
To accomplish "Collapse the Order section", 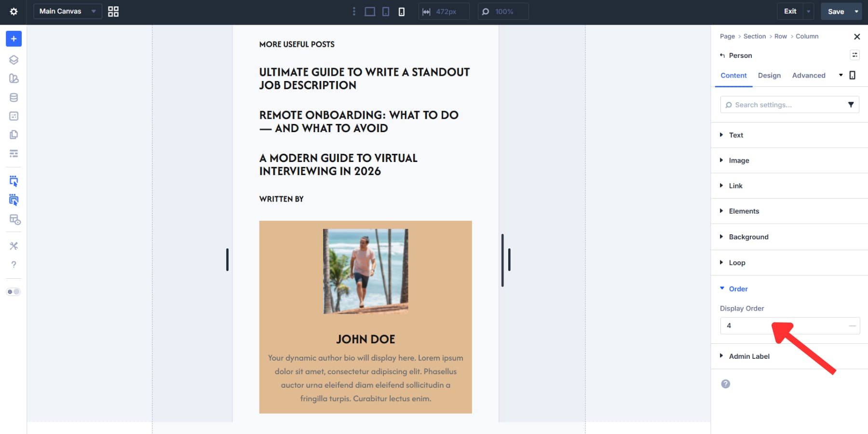I will coord(737,288).
